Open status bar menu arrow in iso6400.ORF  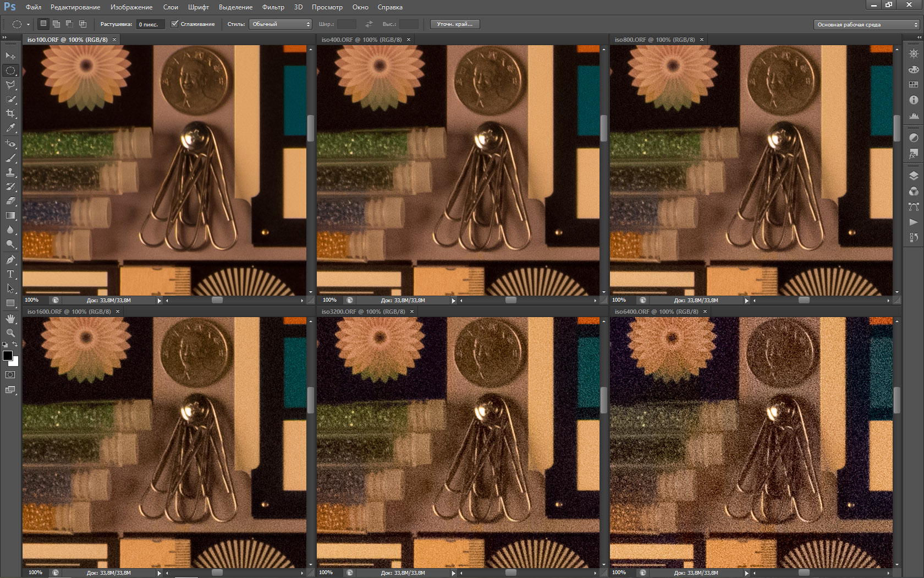[x=747, y=573]
